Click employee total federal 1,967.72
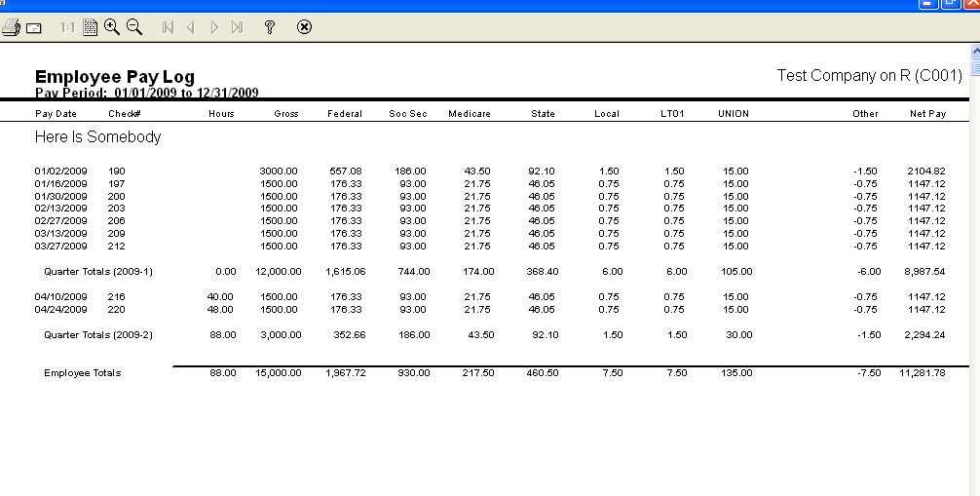Screen dimensions: 980x496 point(346,373)
